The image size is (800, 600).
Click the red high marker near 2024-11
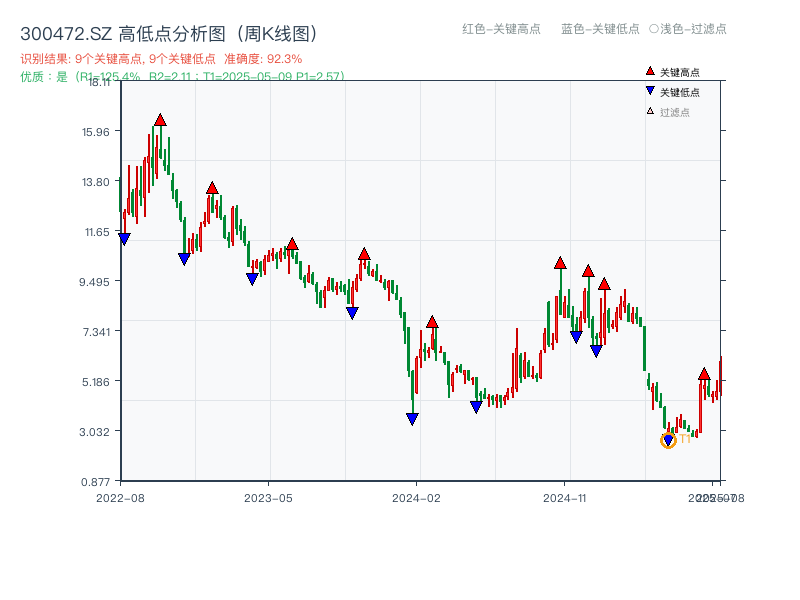tap(560, 263)
